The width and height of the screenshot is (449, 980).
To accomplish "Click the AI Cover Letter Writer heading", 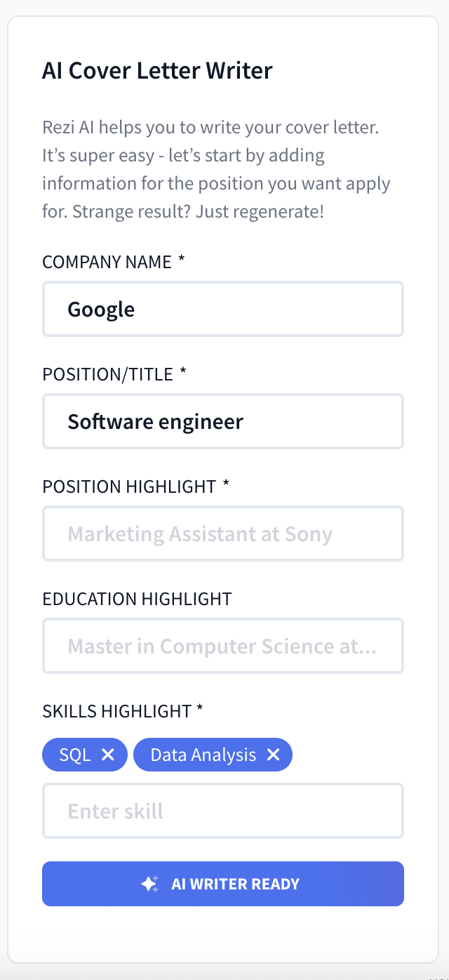I will 157,71.
